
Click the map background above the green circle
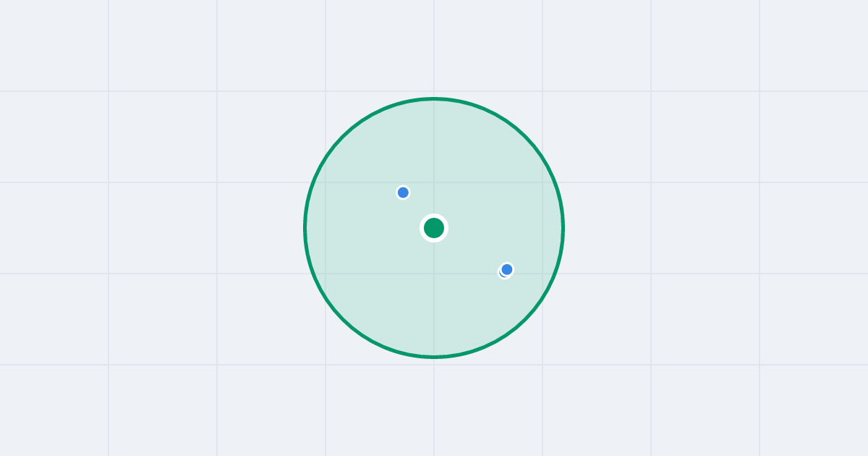[x=434, y=47]
